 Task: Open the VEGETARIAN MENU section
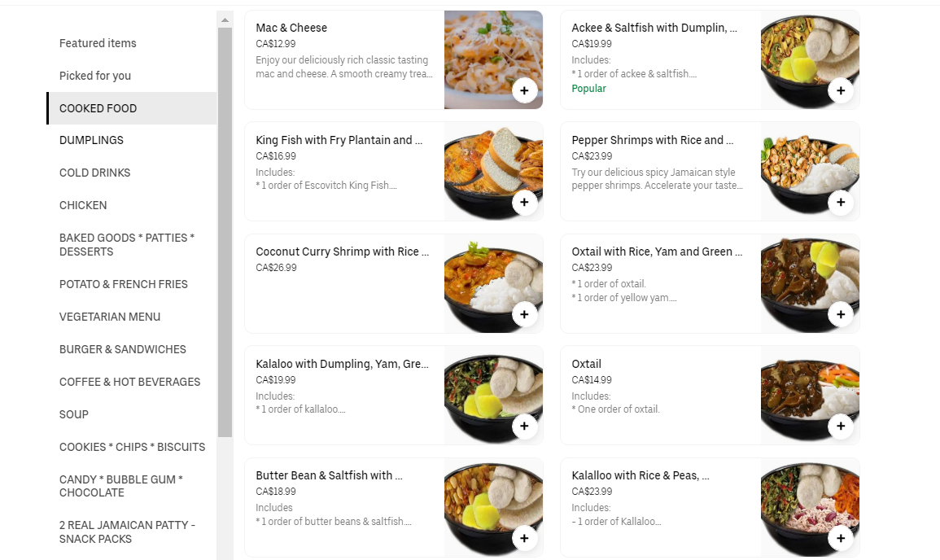tap(110, 317)
